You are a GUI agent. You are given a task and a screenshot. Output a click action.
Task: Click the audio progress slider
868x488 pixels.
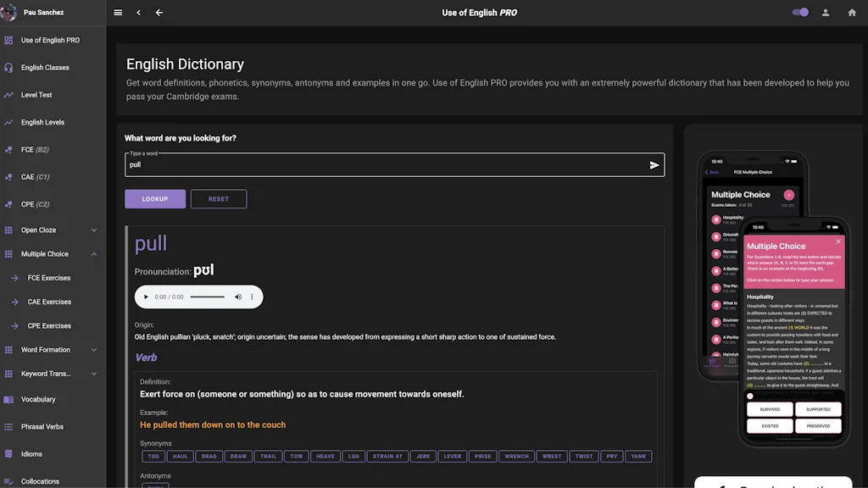coord(208,297)
